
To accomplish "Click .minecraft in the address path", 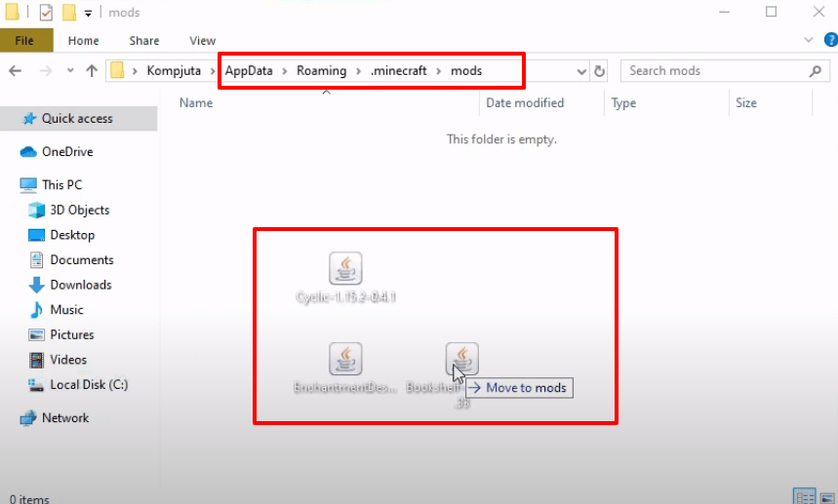I will 399,70.
